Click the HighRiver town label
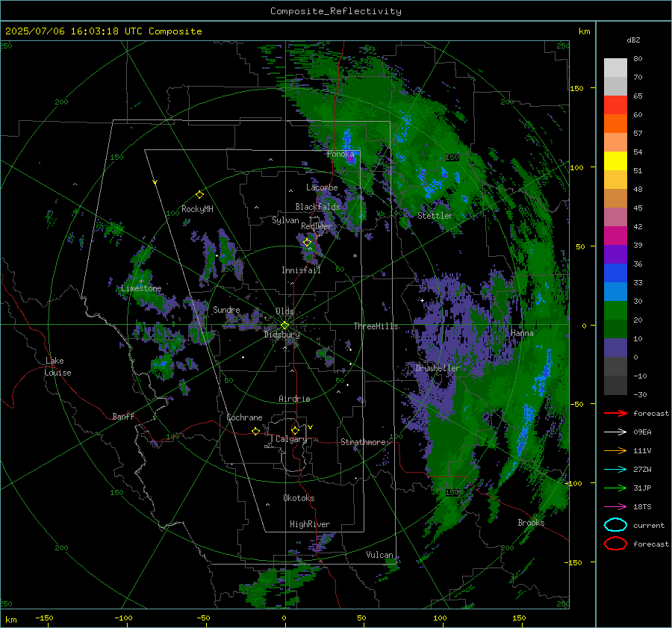Screen dimensions: 672x628 [310, 524]
